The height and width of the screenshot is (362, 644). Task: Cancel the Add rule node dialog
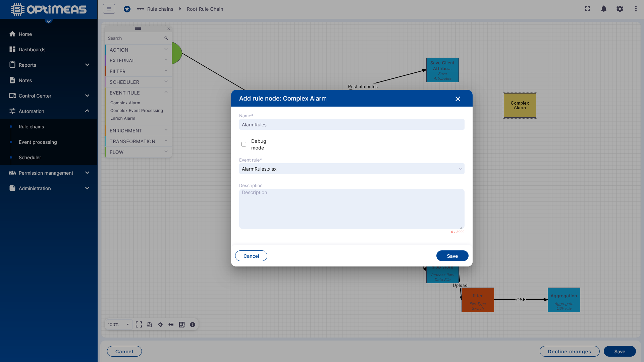251,256
